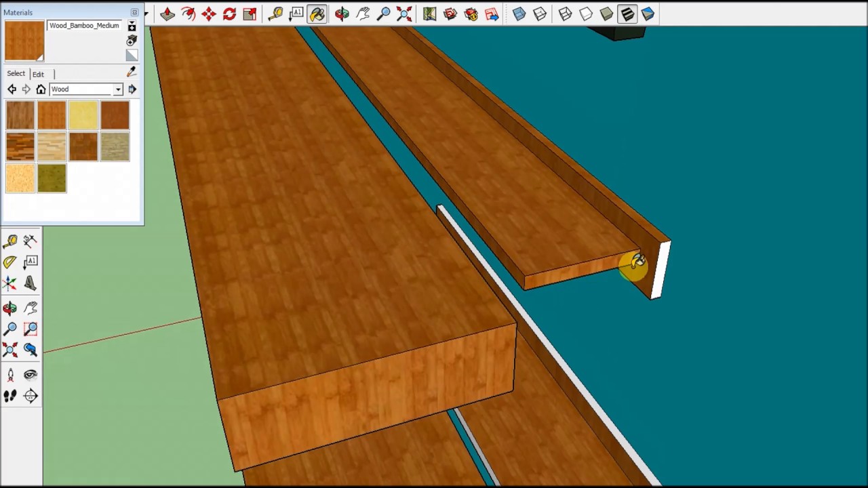Choose the grey-beige OSB swatch

115,147
